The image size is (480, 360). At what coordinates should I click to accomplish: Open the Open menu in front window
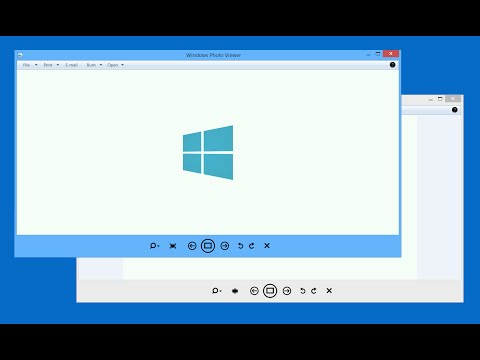tap(113, 65)
